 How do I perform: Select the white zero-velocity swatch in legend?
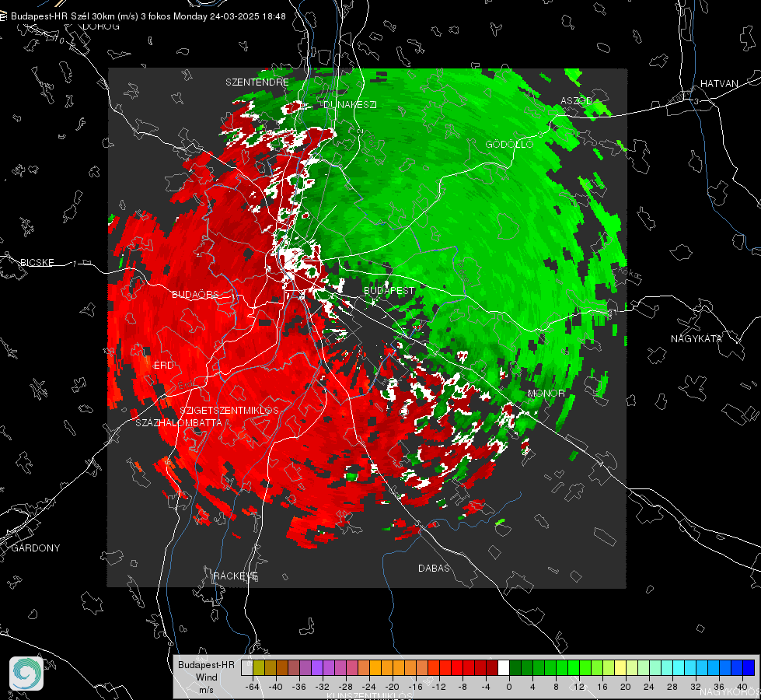click(504, 668)
